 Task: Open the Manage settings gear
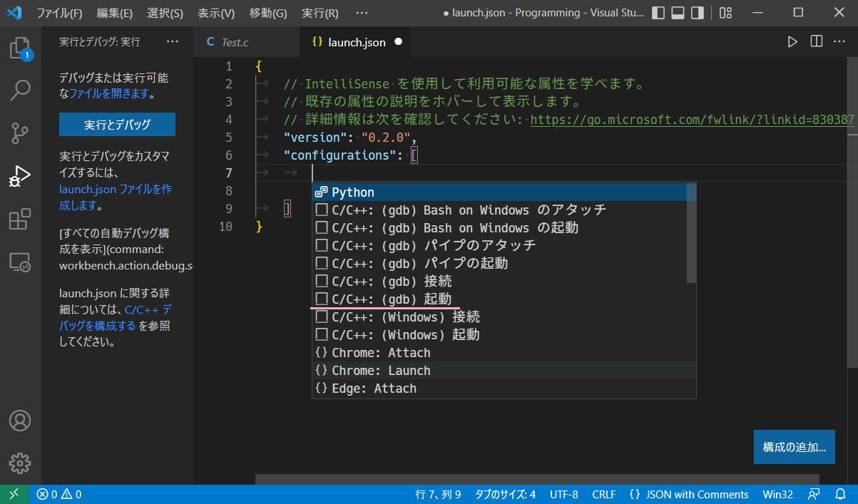click(20, 463)
